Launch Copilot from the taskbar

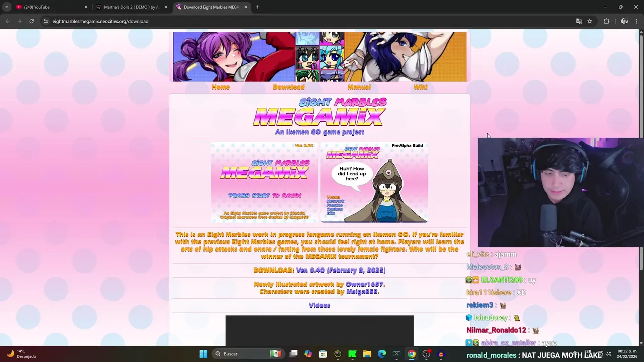(x=308, y=354)
